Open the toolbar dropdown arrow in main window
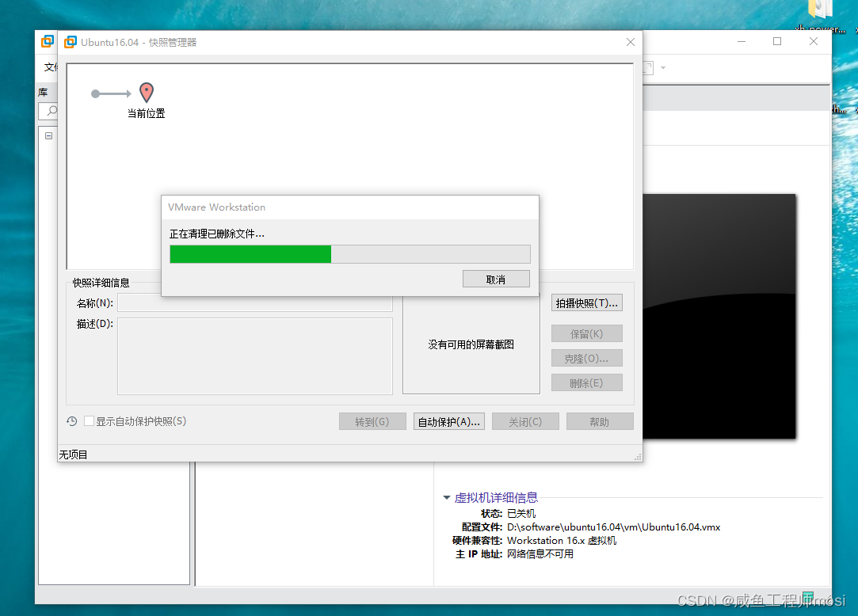The width and height of the screenshot is (858, 616). (x=663, y=68)
